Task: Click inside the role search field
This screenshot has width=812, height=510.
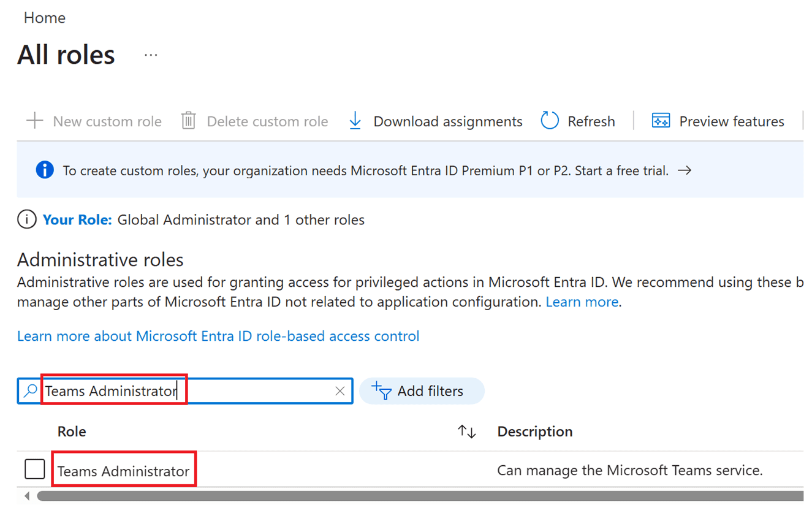Action: 257,391
